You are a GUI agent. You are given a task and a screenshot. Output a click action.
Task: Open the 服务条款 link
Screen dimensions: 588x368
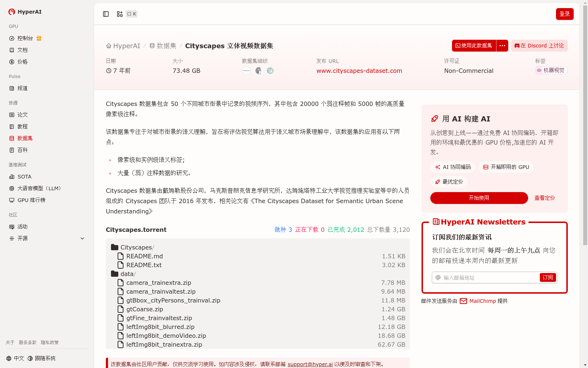tap(28, 343)
